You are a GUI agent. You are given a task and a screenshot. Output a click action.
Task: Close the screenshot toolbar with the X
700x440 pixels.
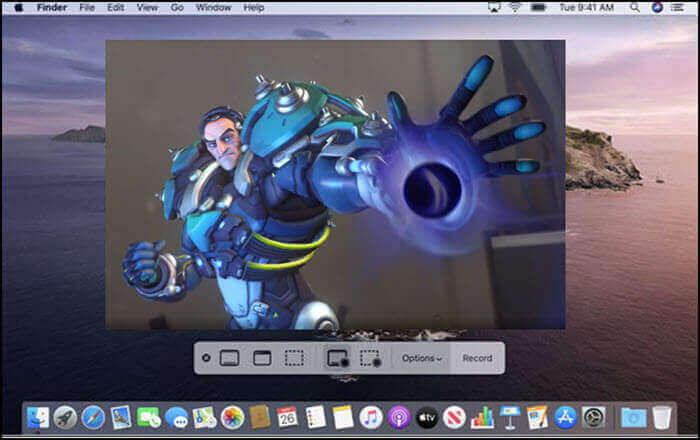tap(206, 358)
